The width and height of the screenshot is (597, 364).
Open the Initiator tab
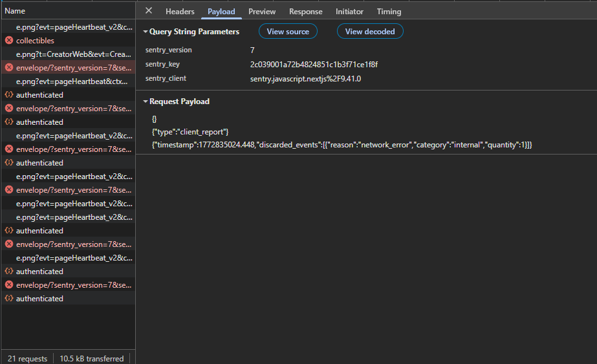point(349,12)
